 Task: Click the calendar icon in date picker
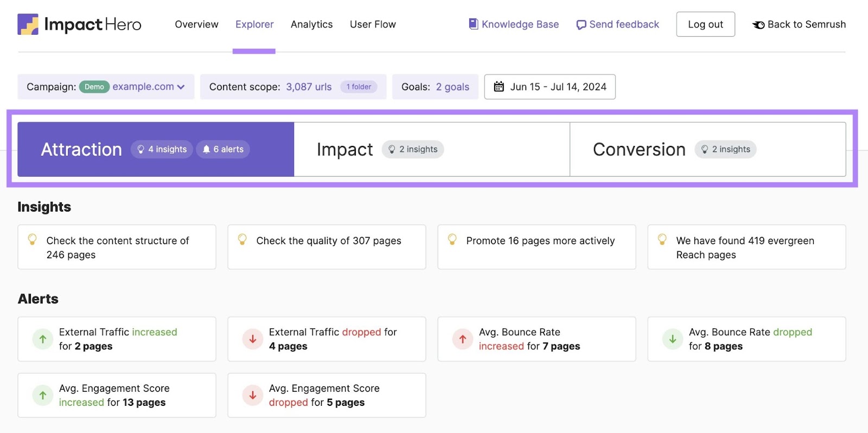499,87
